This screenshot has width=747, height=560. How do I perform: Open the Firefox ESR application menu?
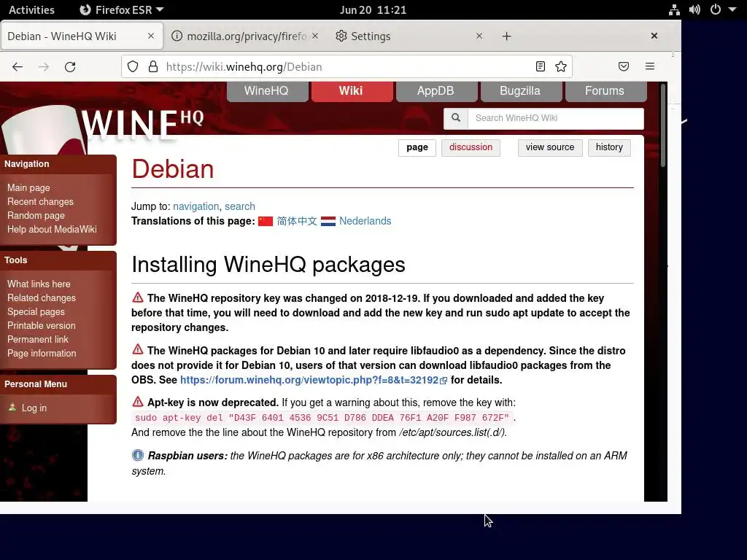pyautogui.click(x=121, y=9)
